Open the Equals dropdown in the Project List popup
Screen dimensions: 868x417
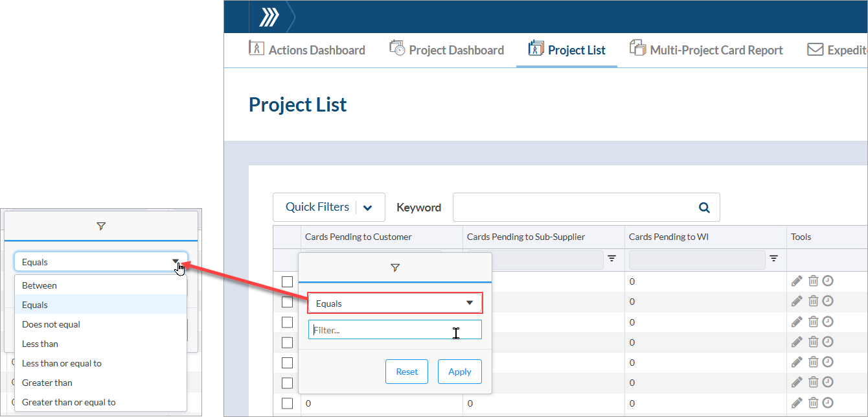395,304
